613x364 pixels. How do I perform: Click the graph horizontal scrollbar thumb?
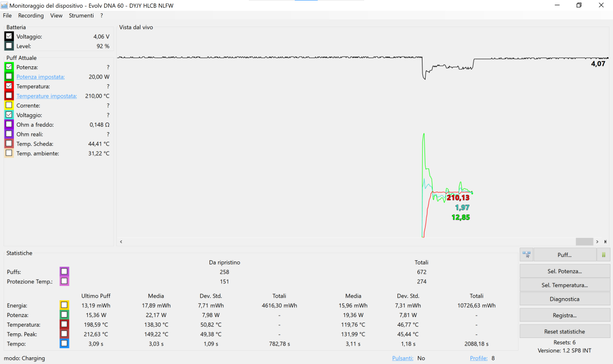(584, 241)
